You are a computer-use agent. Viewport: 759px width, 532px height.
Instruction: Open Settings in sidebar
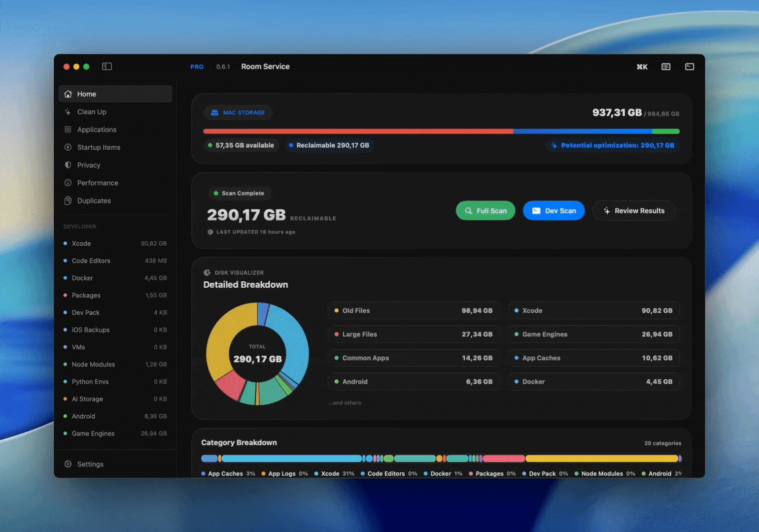pos(115,464)
